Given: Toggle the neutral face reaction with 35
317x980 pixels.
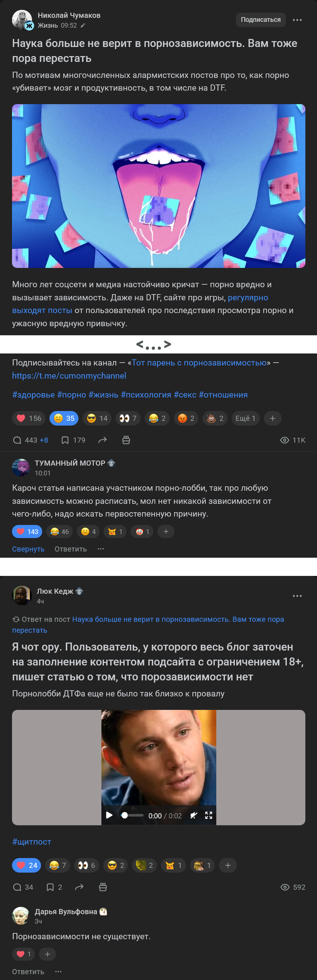Looking at the screenshot, I should click(x=64, y=419).
